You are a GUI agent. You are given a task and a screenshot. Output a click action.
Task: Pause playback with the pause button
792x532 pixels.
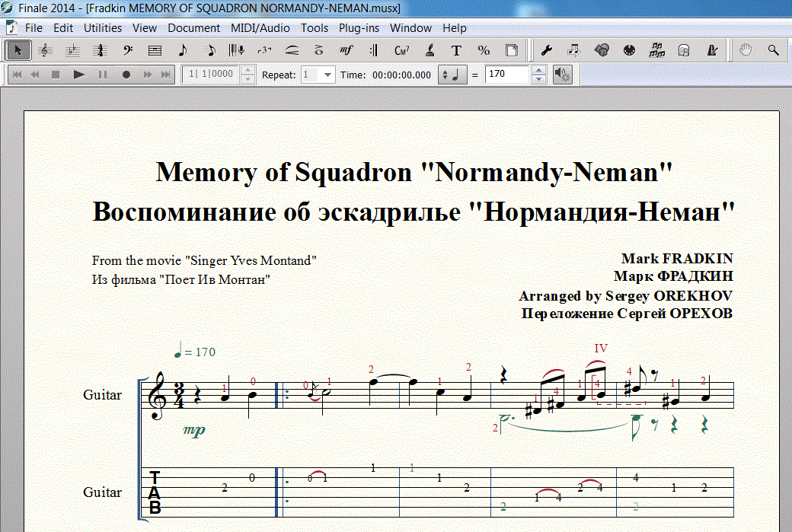(103, 75)
